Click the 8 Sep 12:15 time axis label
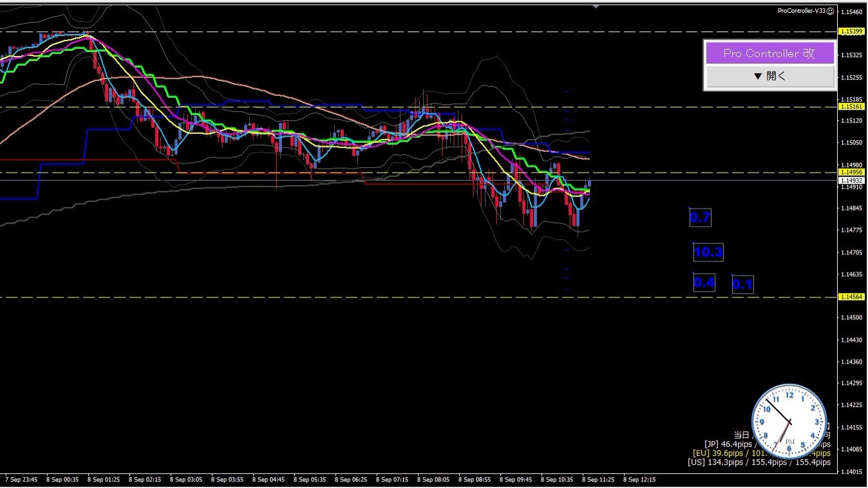Viewport: 868px width, 488px height. pyautogui.click(x=639, y=480)
